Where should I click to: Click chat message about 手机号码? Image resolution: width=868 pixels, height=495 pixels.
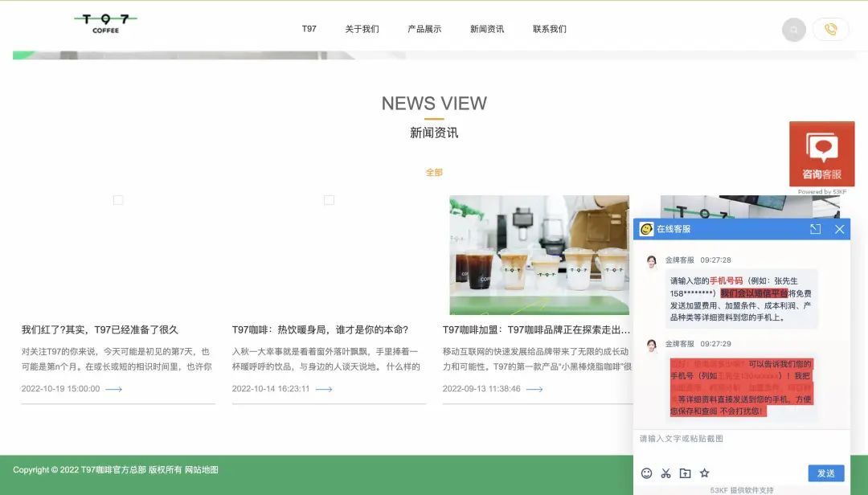coord(741,299)
